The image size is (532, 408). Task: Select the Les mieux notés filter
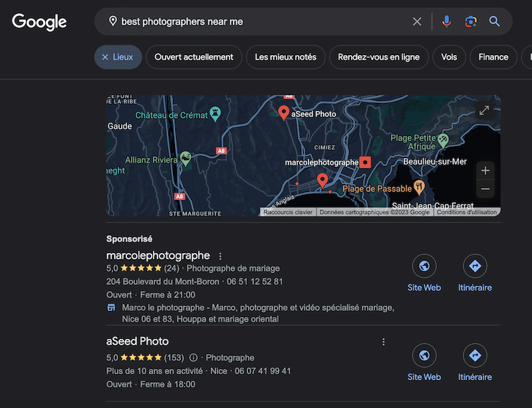pyautogui.click(x=285, y=57)
